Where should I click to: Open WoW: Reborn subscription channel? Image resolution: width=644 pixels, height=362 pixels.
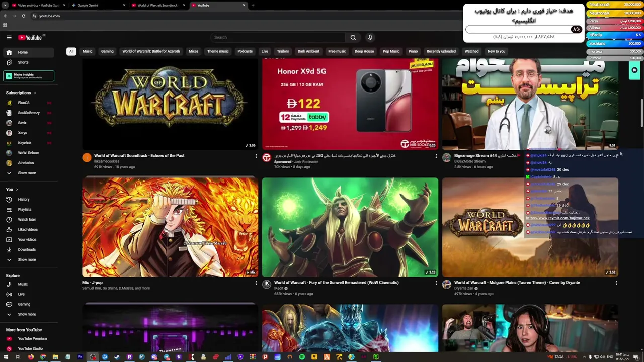[29, 153]
